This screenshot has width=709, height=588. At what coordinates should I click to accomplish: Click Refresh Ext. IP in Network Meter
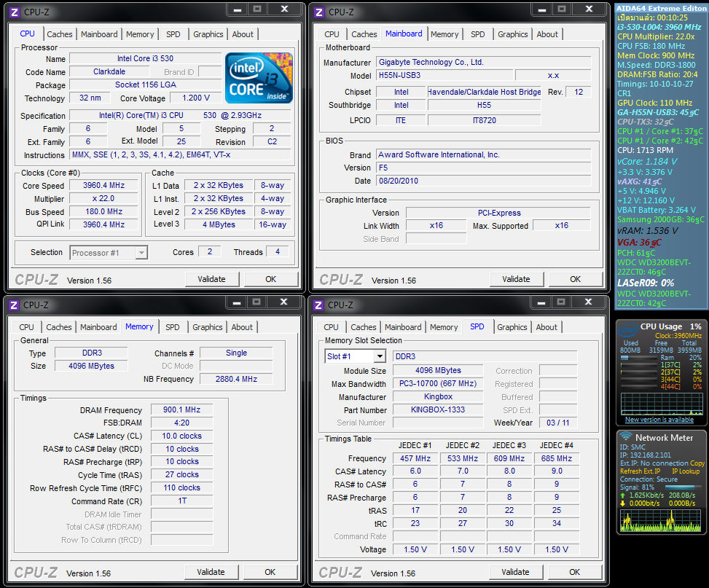(640, 471)
